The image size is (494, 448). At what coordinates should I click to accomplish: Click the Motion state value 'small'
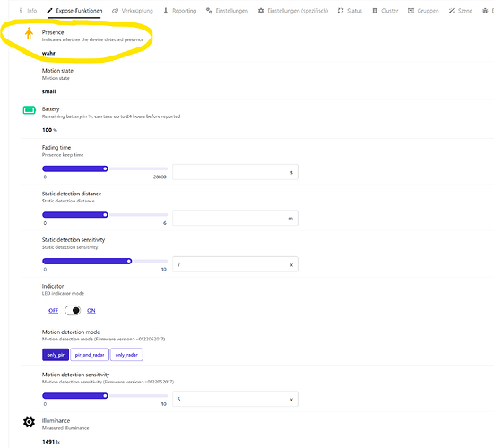pos(48,91)
